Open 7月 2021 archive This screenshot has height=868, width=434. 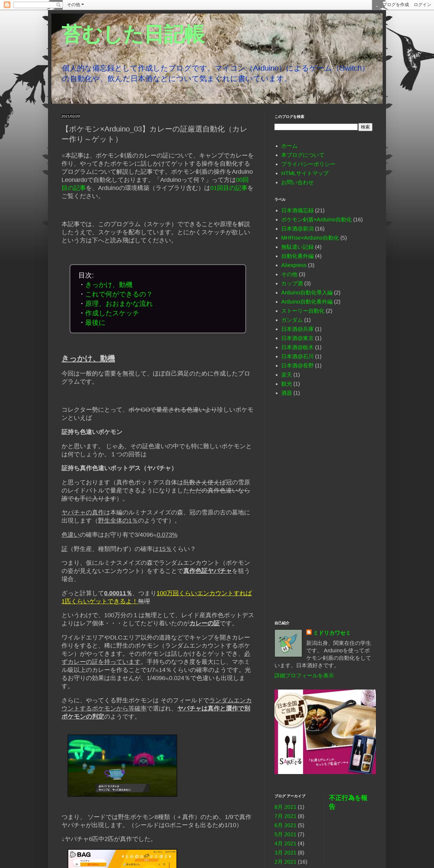(285, 816)
